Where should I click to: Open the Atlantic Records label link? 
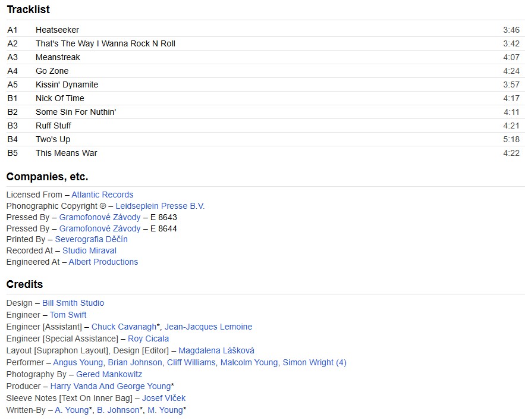pos(102,195)
